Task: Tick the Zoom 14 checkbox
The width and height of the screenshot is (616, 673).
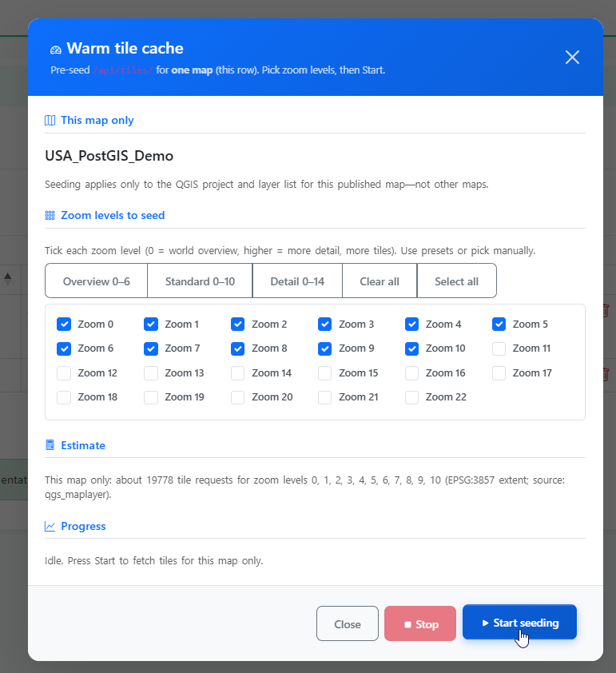Action: point(238,373)
